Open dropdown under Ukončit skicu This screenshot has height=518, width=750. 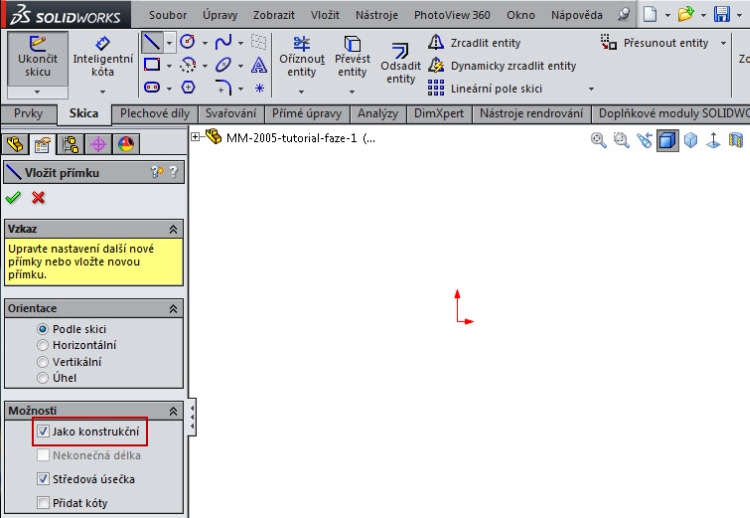click(x=37, y=92)
